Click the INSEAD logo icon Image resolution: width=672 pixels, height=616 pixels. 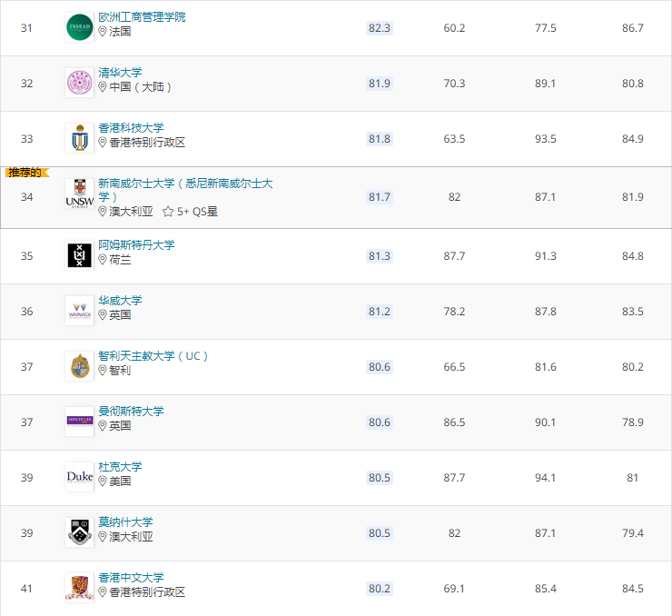[x=79, y=28]
